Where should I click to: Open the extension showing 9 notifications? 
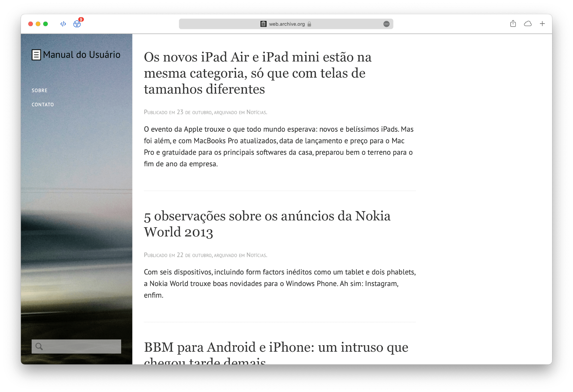77,24
